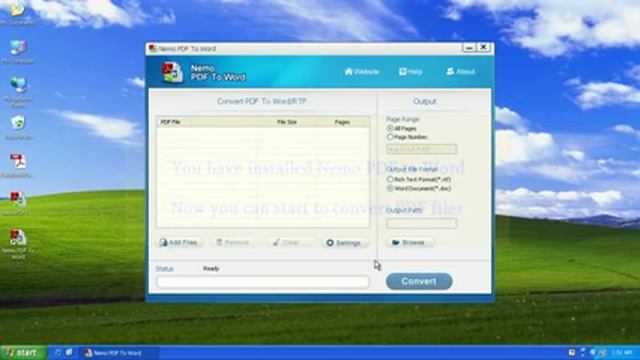Open My Documents desktop icon

17,13
